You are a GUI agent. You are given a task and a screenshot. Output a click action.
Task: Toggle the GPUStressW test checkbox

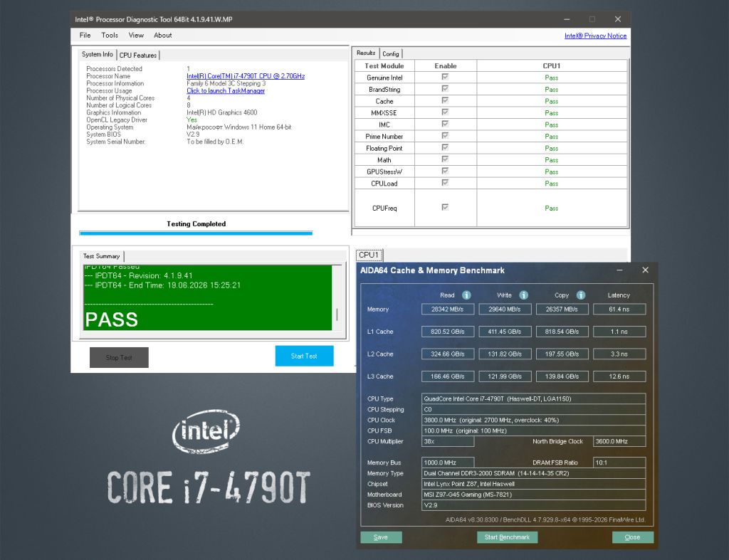pyautogui.click(x=445, y=171)
